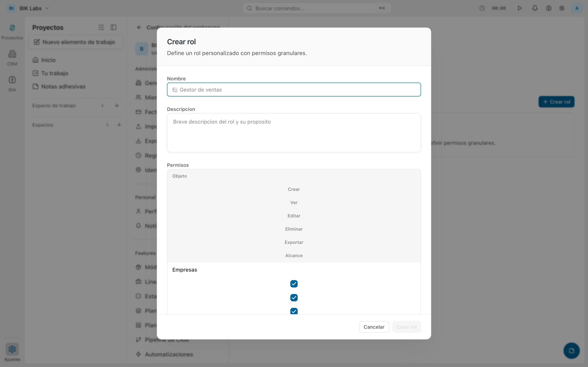Click the Cancelar button
Image resolution: width=588 pixels, height=367 pixels.
tap(374, 327)
